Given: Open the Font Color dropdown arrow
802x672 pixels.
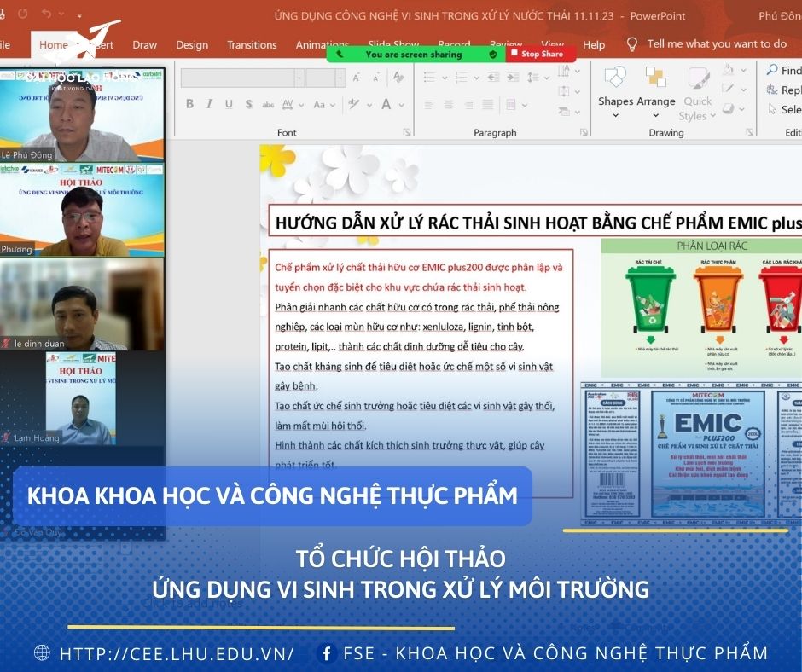Looking at the screenshot, I should (x=402, y=104).
